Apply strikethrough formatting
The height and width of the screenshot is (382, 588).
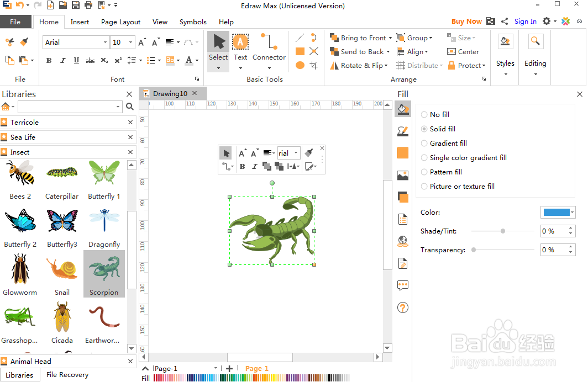pyautogui.click(x=90, y=60)
